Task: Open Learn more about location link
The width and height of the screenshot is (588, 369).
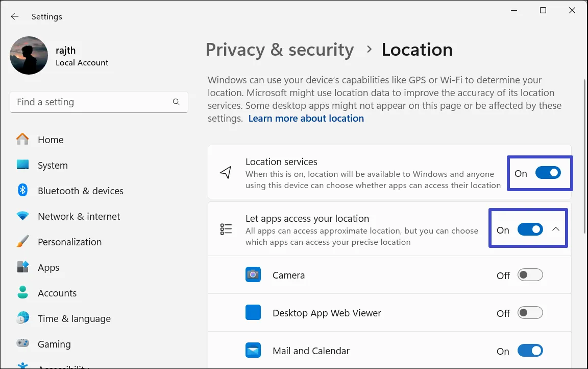Action: tap(306, 119)
